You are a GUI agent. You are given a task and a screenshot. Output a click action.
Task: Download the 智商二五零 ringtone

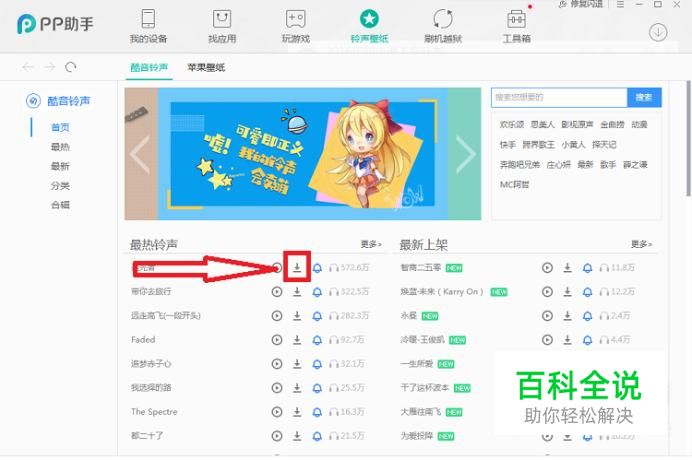(x=568, y=268)
